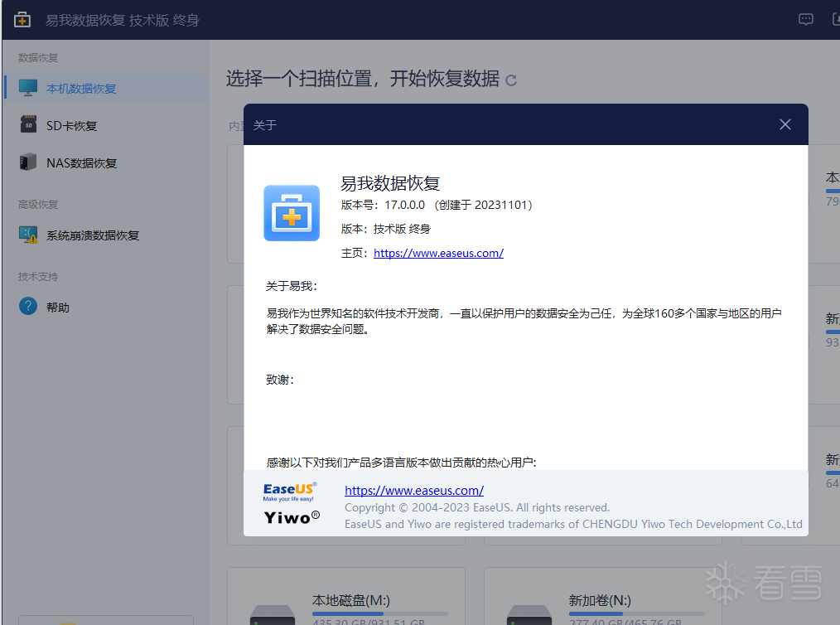Open SD卡恢复 in the sidebar

point(106,125)
